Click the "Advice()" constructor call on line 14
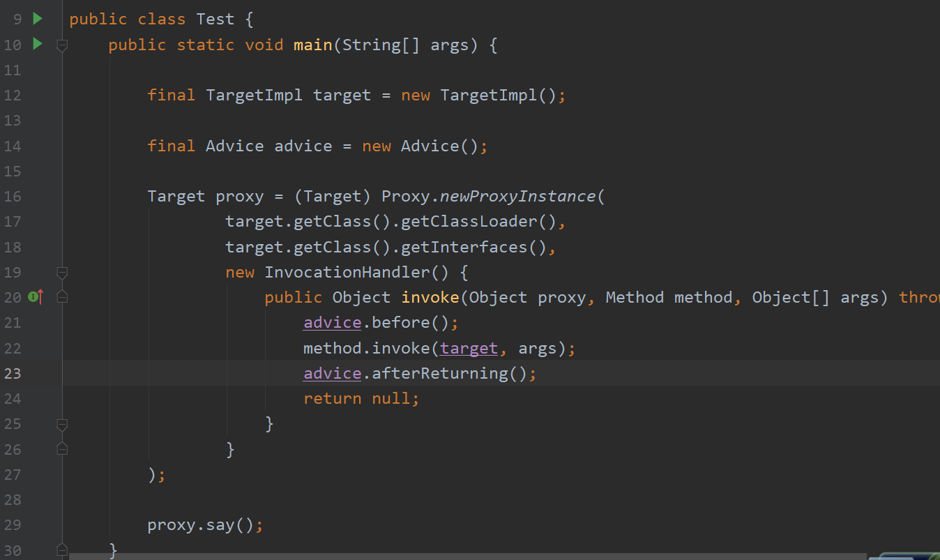This screenshot has height=560, width=940. click(x=439, y=146)
